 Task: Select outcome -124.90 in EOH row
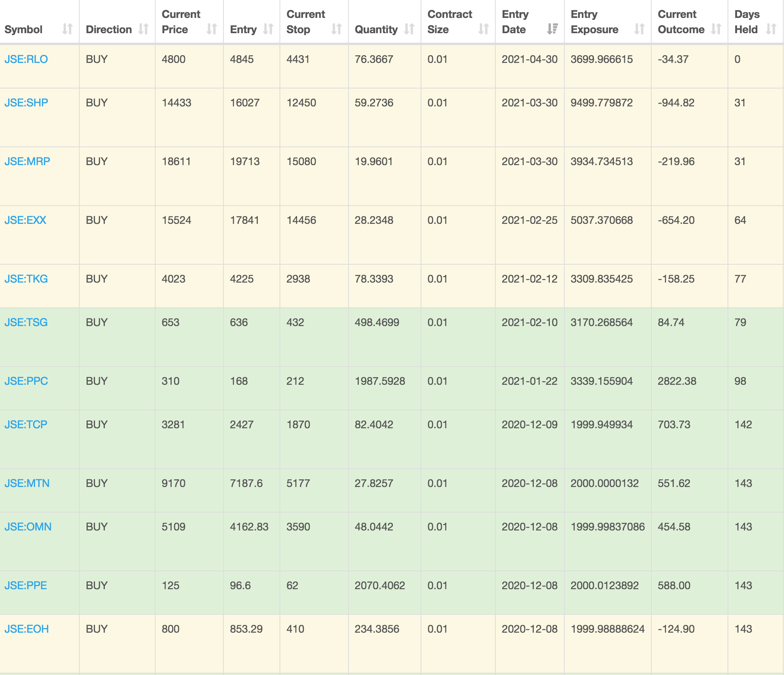[x=676, y=629]
